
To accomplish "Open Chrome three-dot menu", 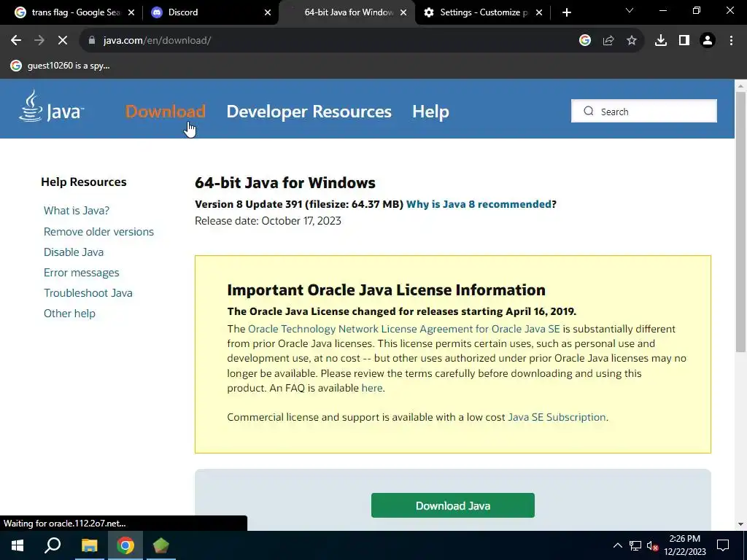I will pyautogui.click(x=731, y=41).
